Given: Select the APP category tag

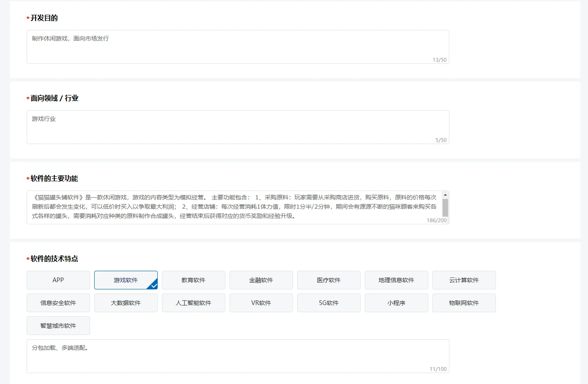Looking at the screenshot, I should 58,280.
